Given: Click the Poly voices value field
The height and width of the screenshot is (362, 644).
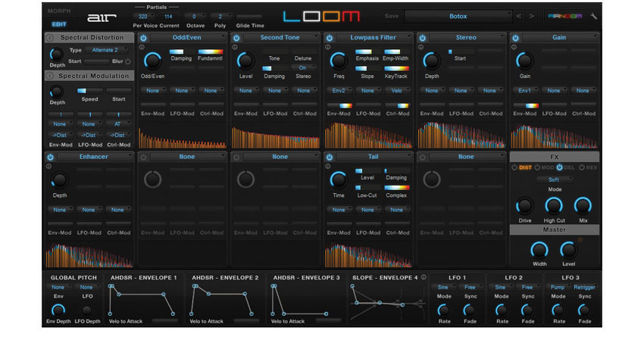Looking at the screenshot, I should (220, 17).
